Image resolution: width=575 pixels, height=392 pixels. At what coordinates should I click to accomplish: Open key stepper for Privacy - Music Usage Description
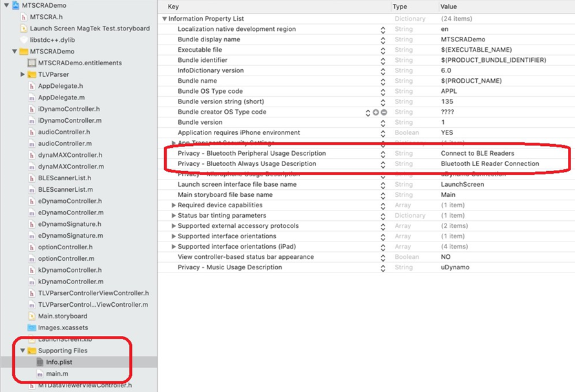coord(383,268)
